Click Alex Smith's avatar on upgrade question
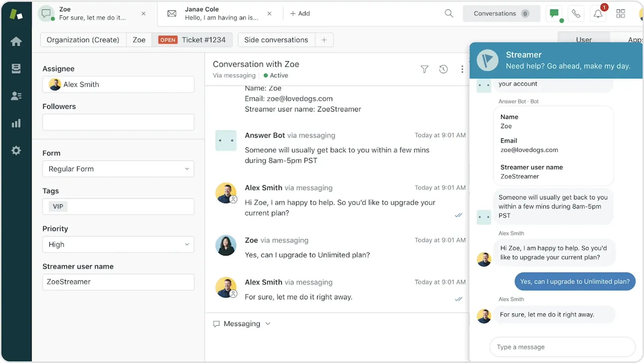Viewport: 644px width, 363px height. 226,193
